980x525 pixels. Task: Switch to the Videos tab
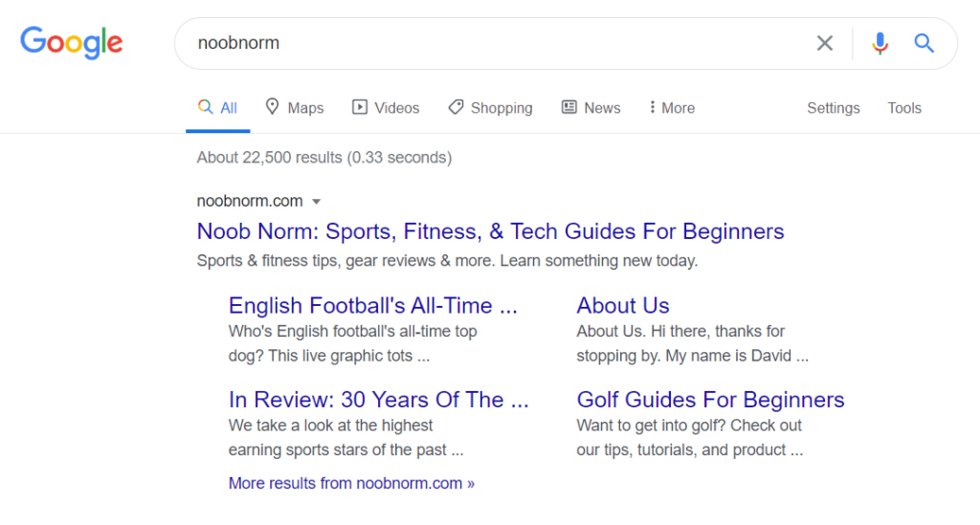click(x=386, y=108)
